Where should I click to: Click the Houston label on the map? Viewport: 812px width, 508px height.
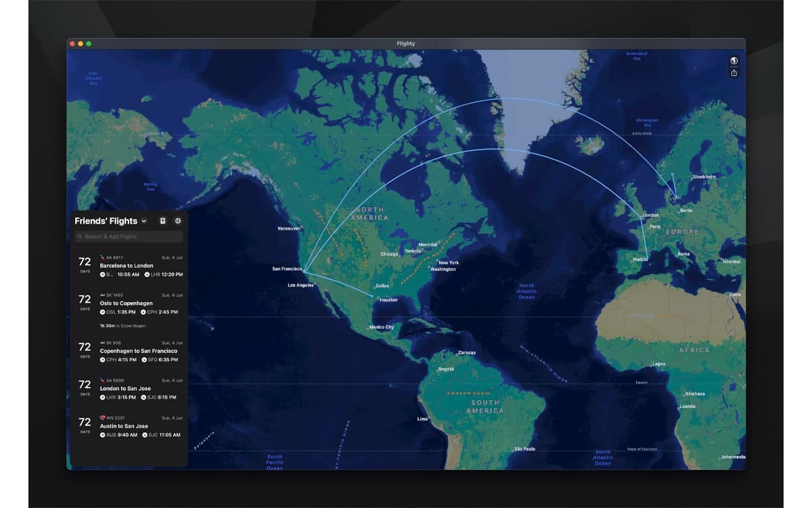tap(388, 299)
